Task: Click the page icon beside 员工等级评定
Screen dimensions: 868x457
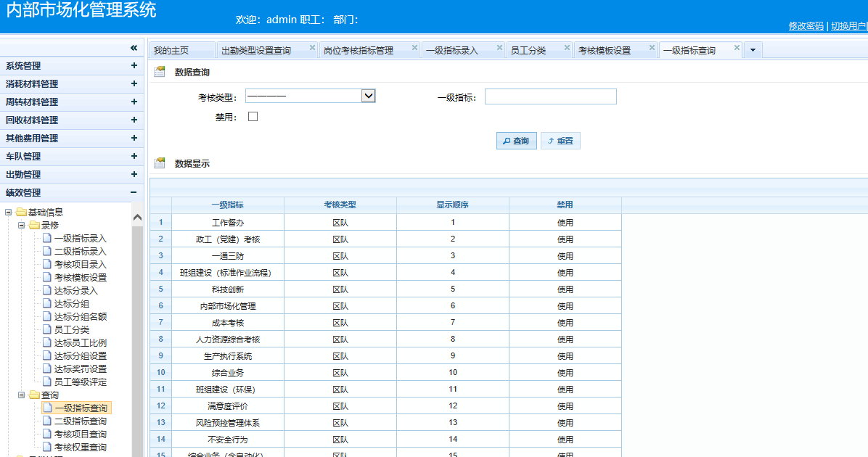Action: click(x=47, y=382)
